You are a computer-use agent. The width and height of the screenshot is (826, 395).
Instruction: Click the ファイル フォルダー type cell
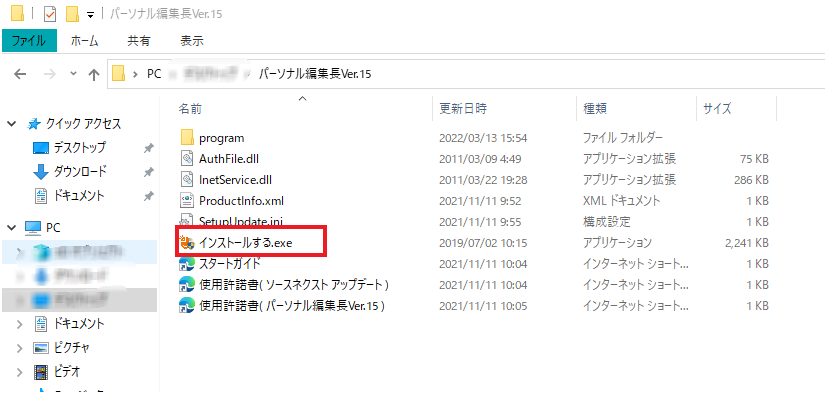tap(623, 138)
